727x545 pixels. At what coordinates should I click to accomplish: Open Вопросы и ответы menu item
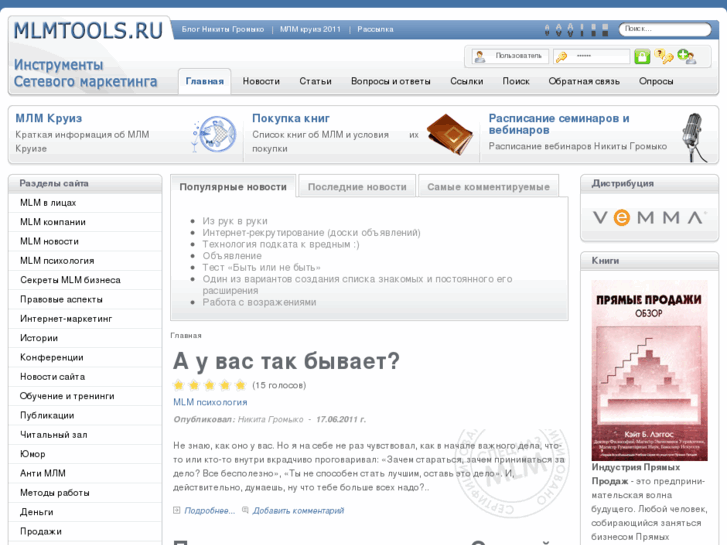click(390, 81)
